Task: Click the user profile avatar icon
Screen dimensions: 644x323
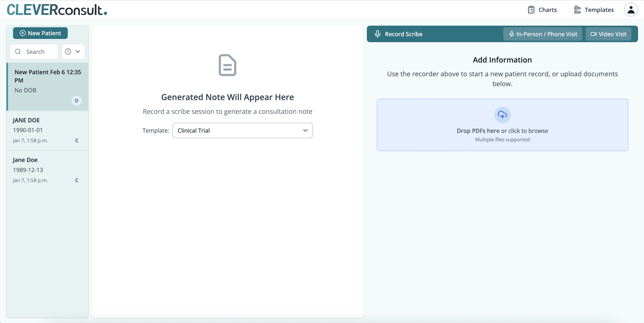Action: (631, 10)
